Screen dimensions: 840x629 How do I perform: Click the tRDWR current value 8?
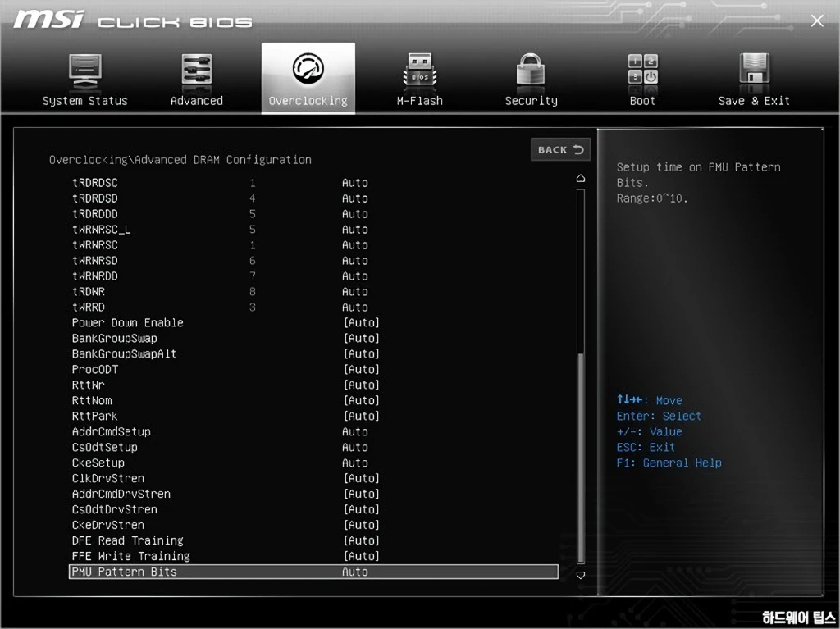[253, 291]
